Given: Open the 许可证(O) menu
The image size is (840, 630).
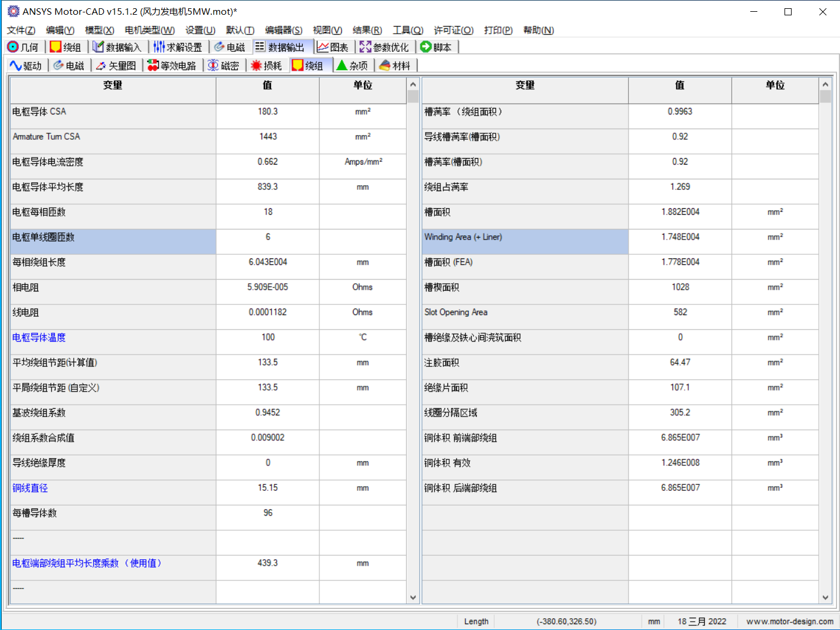Looking at the screenshot, I should 453,30.
